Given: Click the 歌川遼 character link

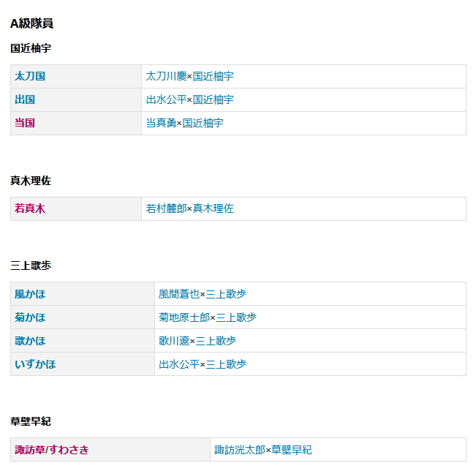Looking at the screenshot, I should (173, 341).
